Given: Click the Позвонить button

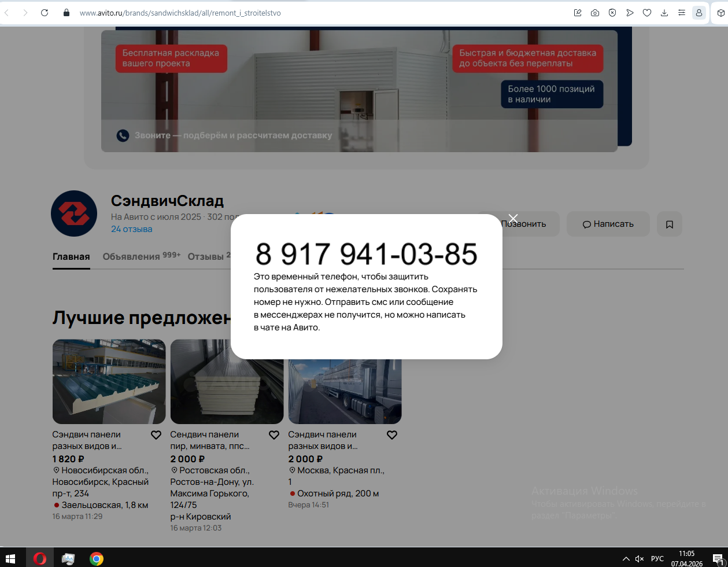Looking at the screenshot, I should [x=523, y=224].
